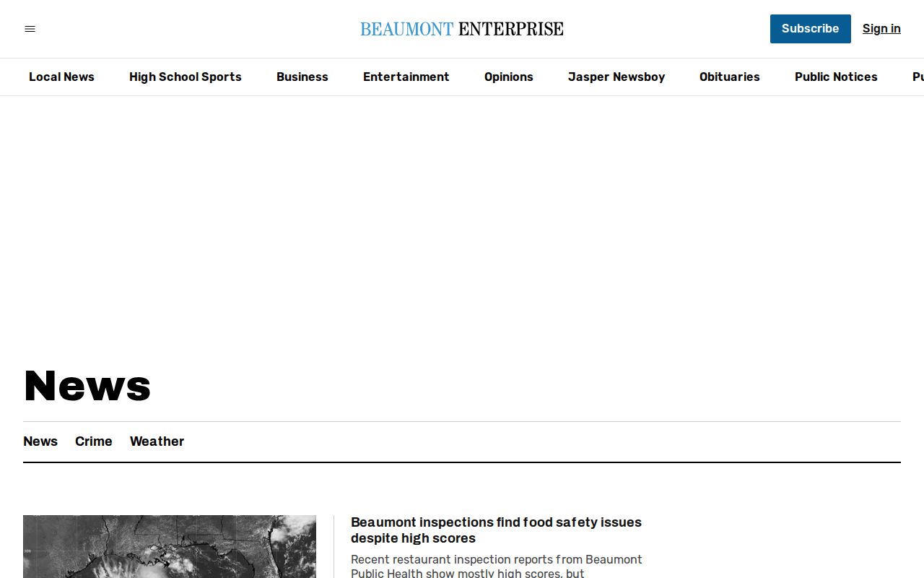This screenshot has width=924, height=578.
Task: Open the Sign in link
Action: (x=881, y=29)
